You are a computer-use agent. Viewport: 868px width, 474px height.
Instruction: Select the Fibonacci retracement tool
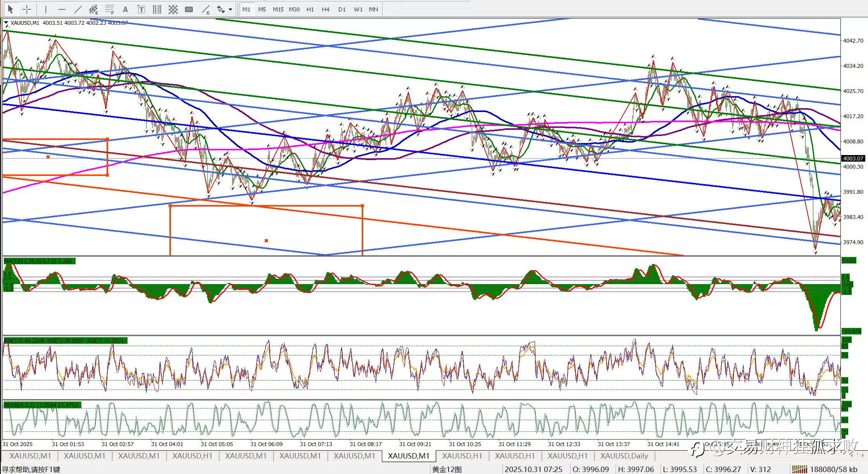tap(110, 9)
